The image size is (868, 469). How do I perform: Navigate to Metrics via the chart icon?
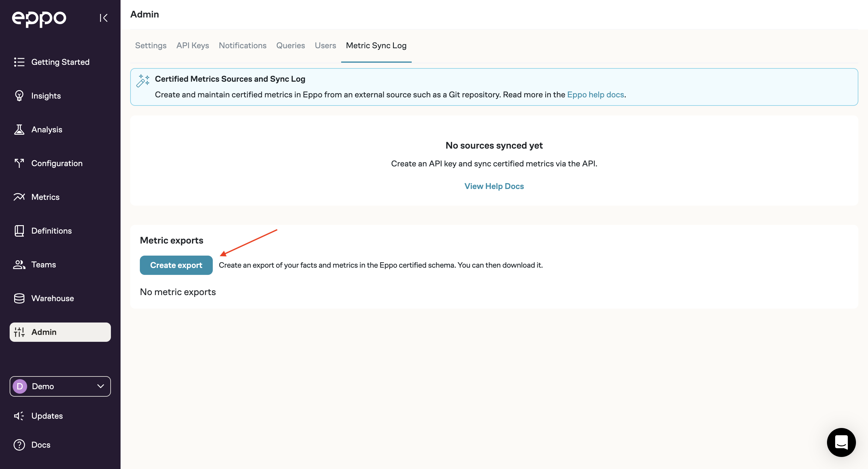pyautogui.click(x=19, y=197)
